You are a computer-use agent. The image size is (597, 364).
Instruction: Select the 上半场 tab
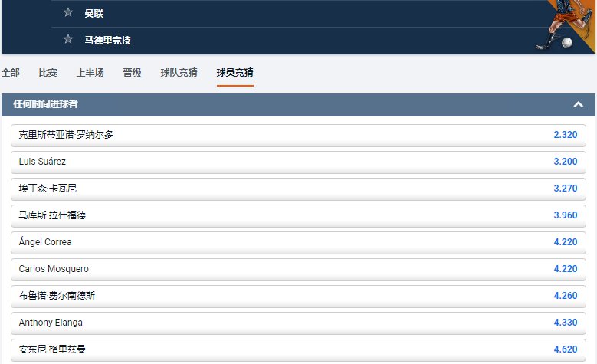[90, 73]
